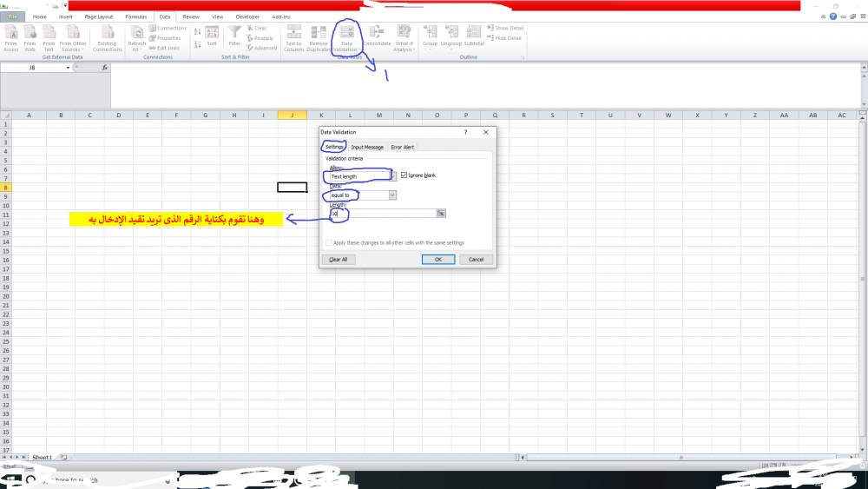Click the Select All corner of the grid
The height and width of the screenshot is (489, 868).
[x=5, y=116]
